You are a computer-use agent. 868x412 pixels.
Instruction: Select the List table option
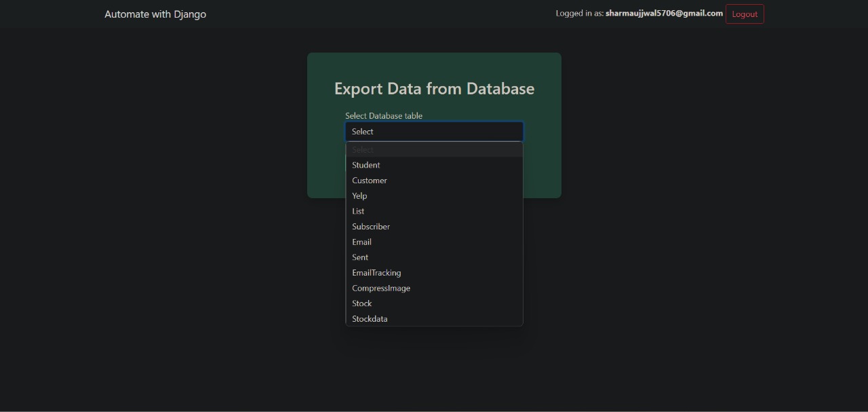[x=434, y=211]
